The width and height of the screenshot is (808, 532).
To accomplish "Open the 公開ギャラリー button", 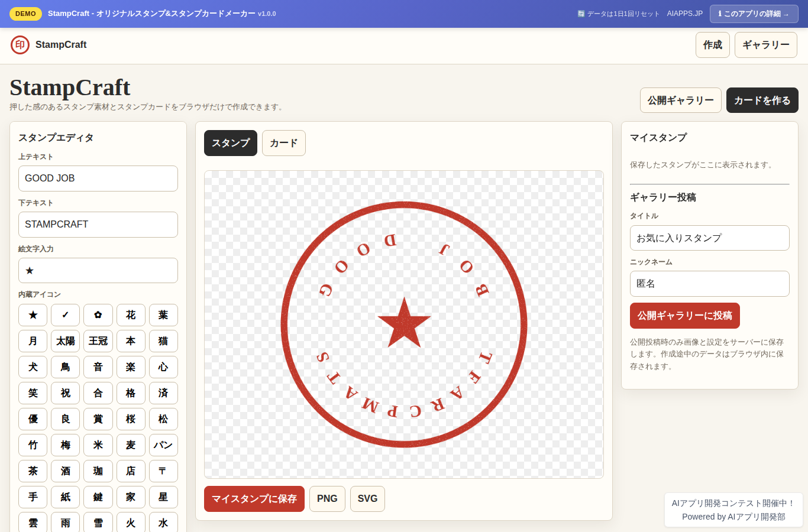I will click(681, 100).
